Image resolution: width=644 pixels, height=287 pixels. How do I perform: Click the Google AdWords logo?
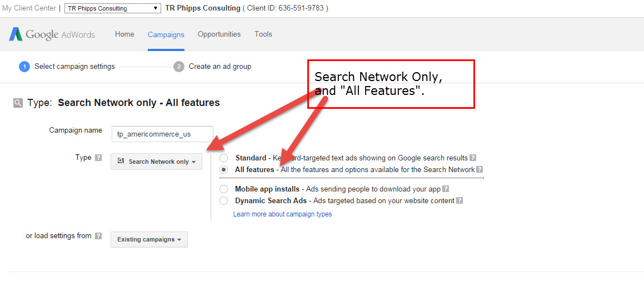point(52,34)
